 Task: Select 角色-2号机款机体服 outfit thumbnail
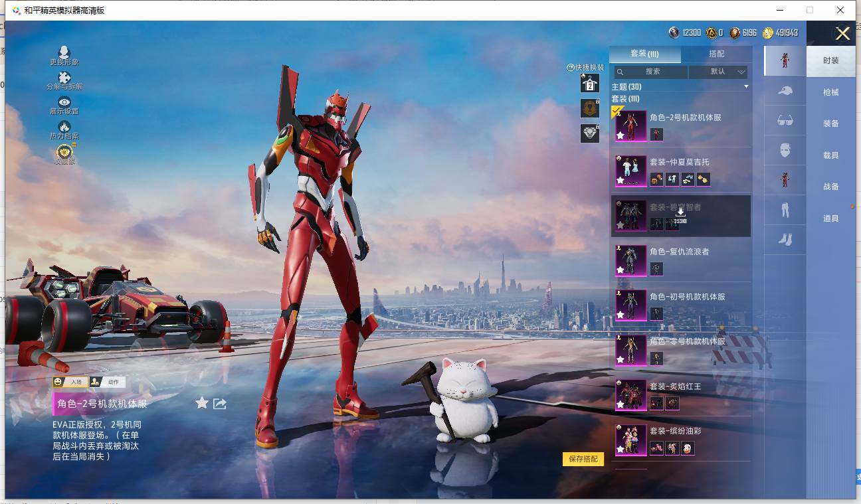(630, 126)
